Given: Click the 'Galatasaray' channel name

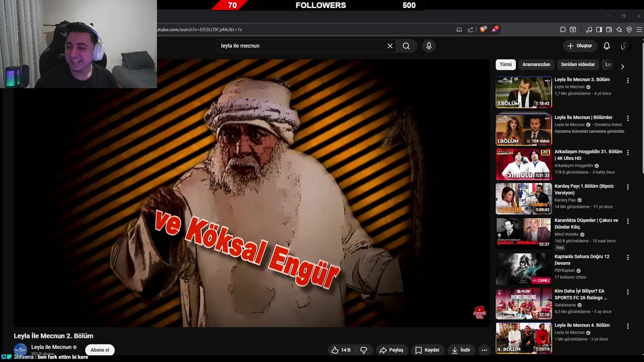Looking at the screenshot, I should pyautogui.click(x=566, y=305).
